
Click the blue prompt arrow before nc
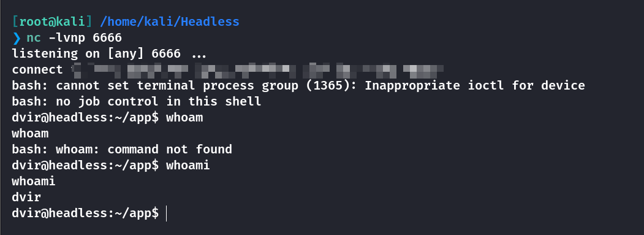point(17,38)
